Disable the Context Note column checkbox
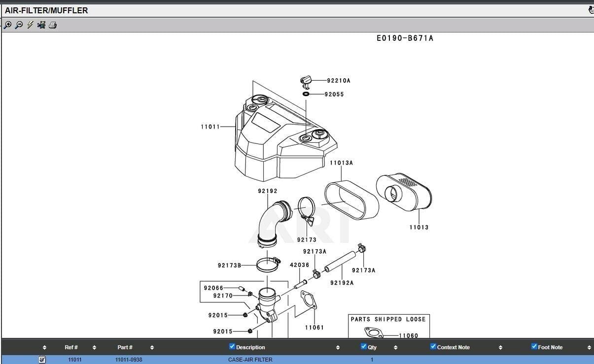The width and height of the screenshot is (594, 364). [433, 347]
